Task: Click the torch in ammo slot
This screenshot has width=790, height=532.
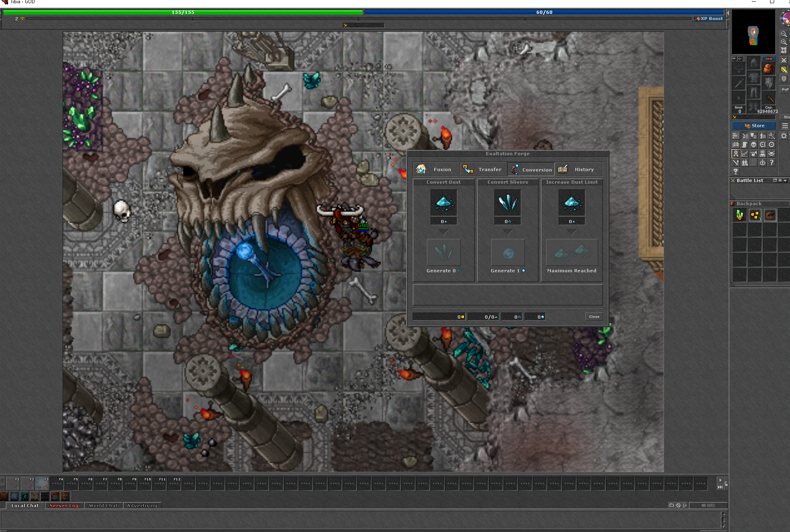Action: tap(768, 99)
